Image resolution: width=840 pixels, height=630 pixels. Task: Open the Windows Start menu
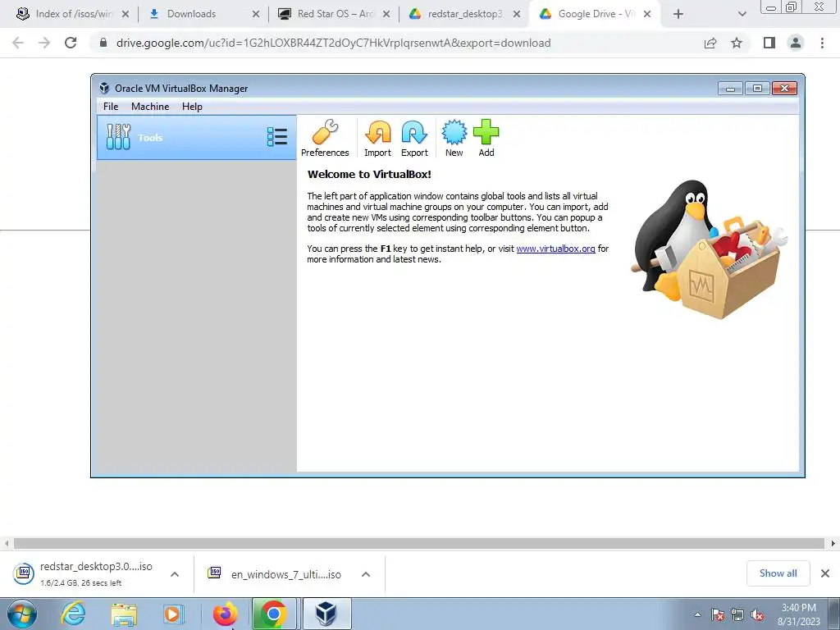pyautogui.click(x=22, y=614)
